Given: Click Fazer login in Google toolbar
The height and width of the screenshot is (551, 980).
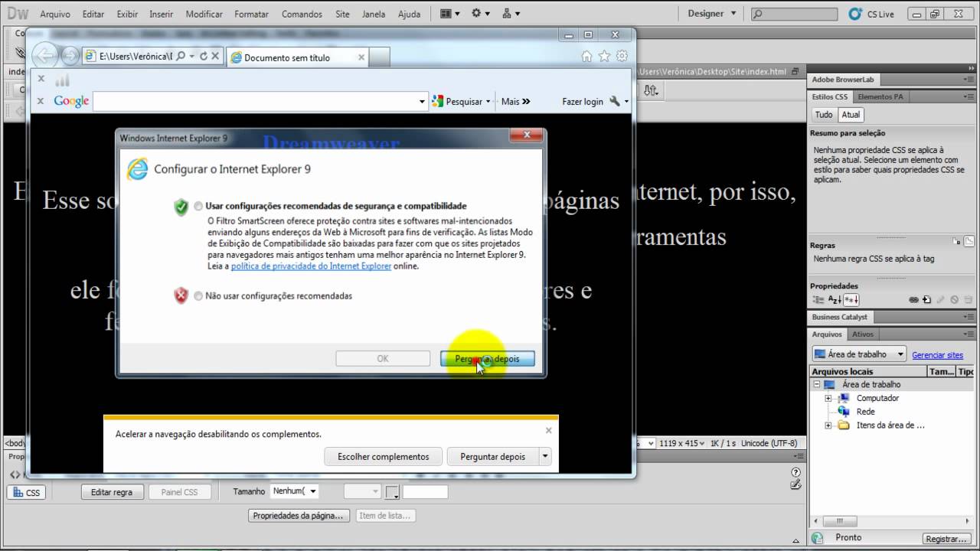Looking at the screenshot, I should 583,102.
